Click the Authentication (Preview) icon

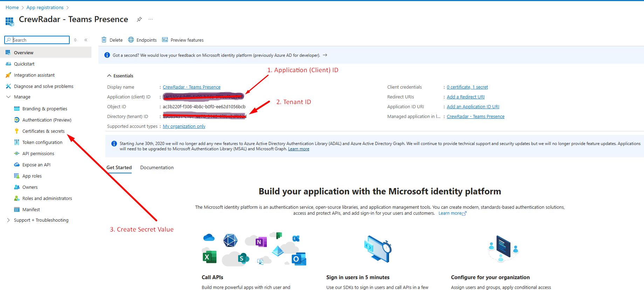point(17,120)
